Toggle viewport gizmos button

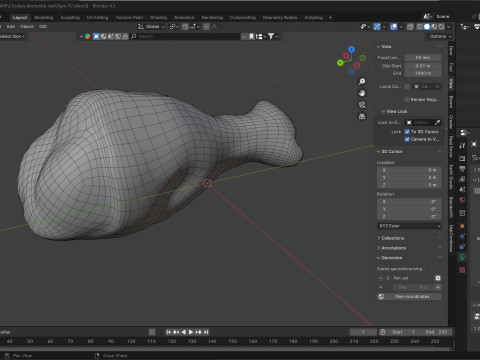[x=377, y=27]
